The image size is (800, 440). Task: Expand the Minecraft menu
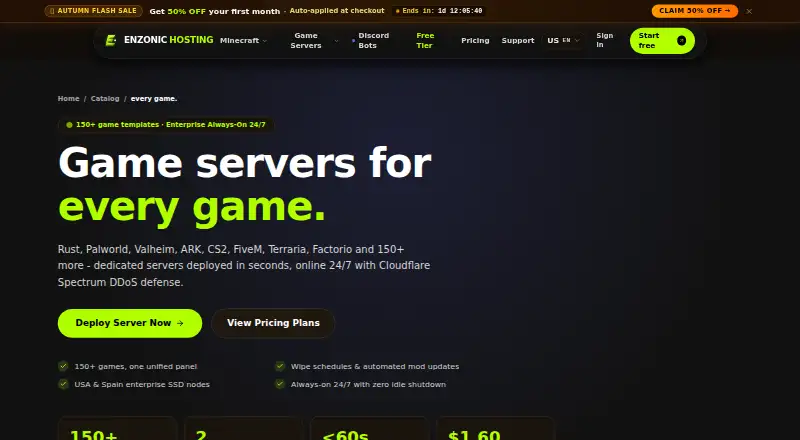pyautogui.click(x=243, y=41)
